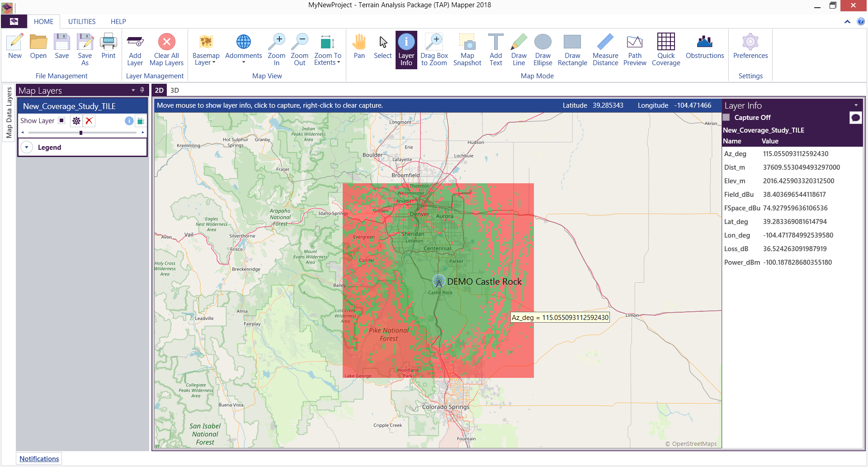Toggle the Capture Off checkbox
This screenshot has height=467, width=868.
point(726,118)
